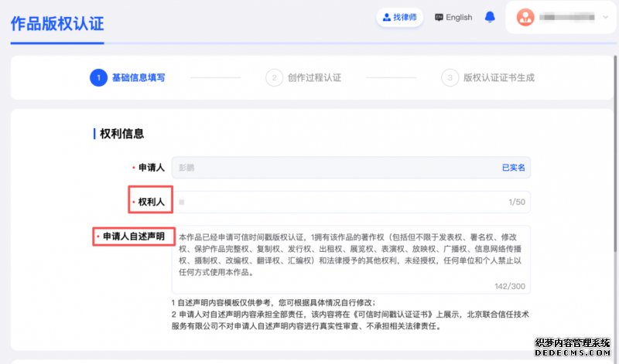The width and height of the screenshot is (619, 364).
Task: Click the 找律师 lawyer button
Action: click(x=399, y=17)
